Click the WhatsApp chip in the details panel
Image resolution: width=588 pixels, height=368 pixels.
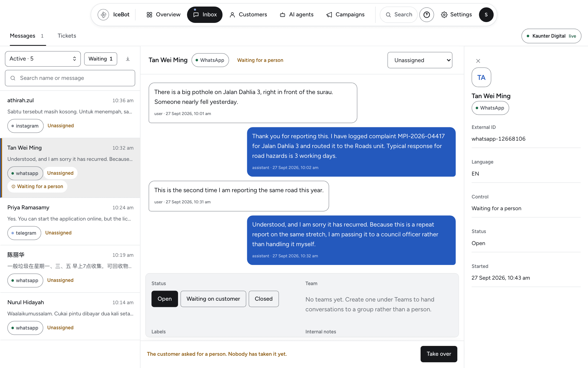pos(490,108)
